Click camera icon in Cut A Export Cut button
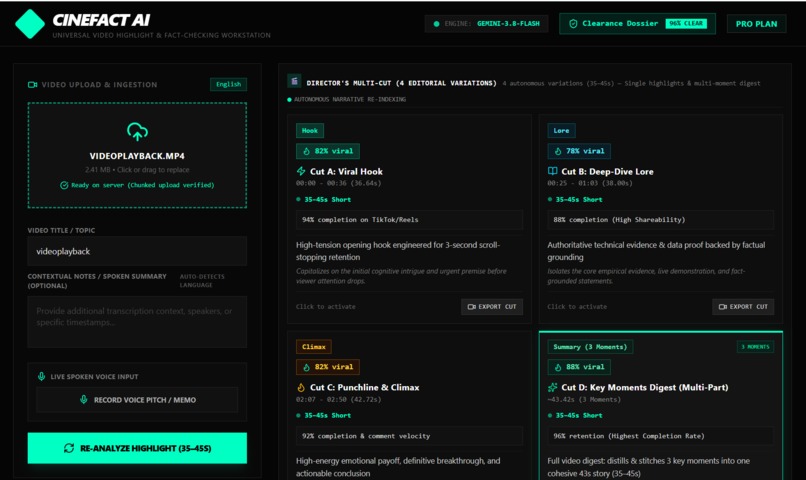 tap(471, 307)
